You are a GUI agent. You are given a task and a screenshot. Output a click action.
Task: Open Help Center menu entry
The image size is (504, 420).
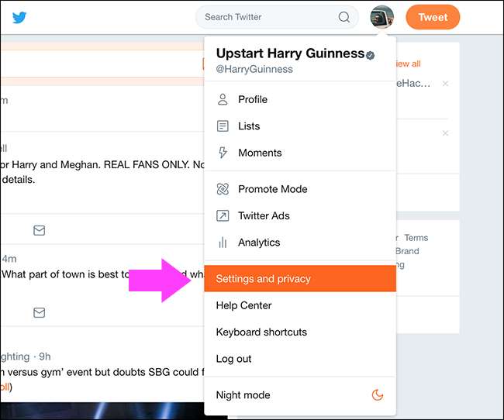(x=243, y=305)
